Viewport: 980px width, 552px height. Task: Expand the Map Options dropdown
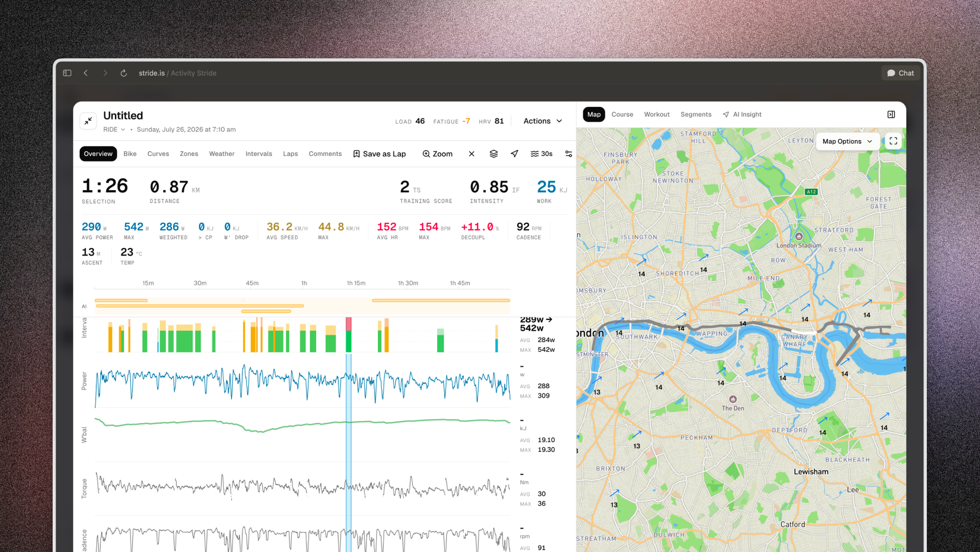(x=847, y=141)
